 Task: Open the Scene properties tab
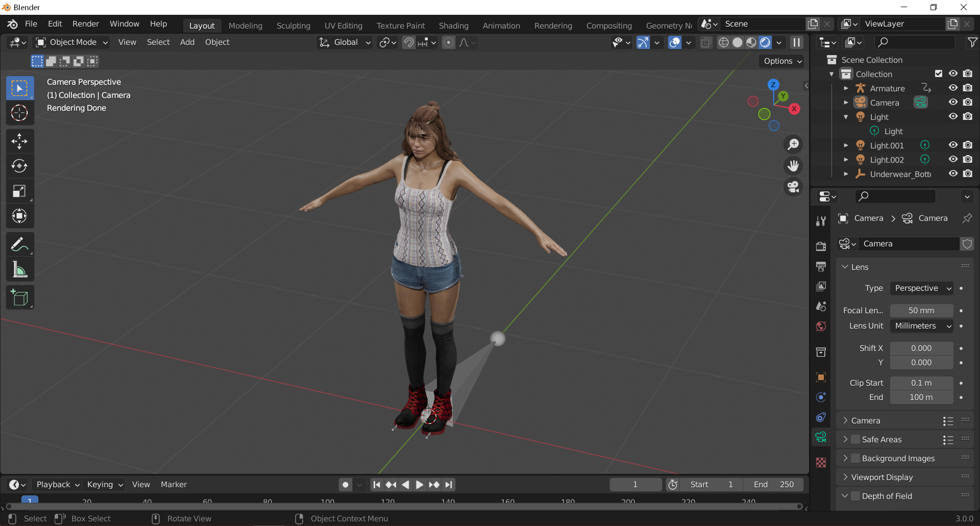click(x=821, y=306)
